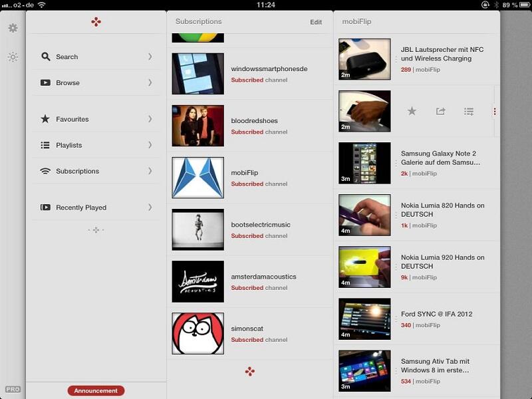Open the Search menu item
This screenshot has height=399, width=532.
pos(96,57)
